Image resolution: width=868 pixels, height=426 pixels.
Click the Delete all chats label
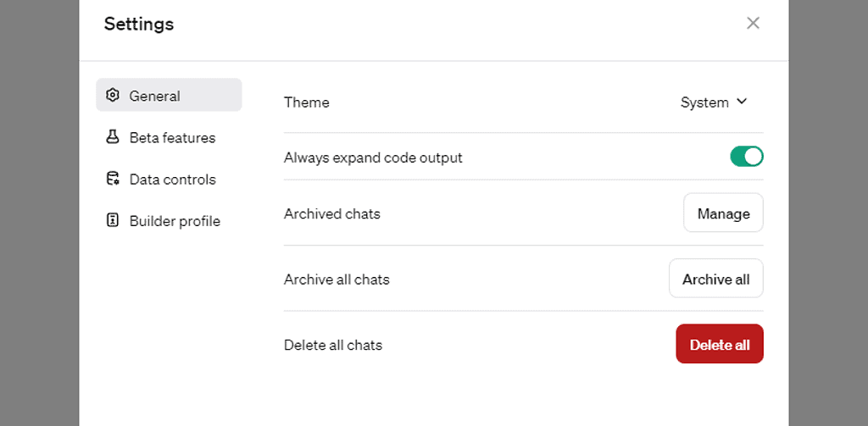click(x=332, y=345)
